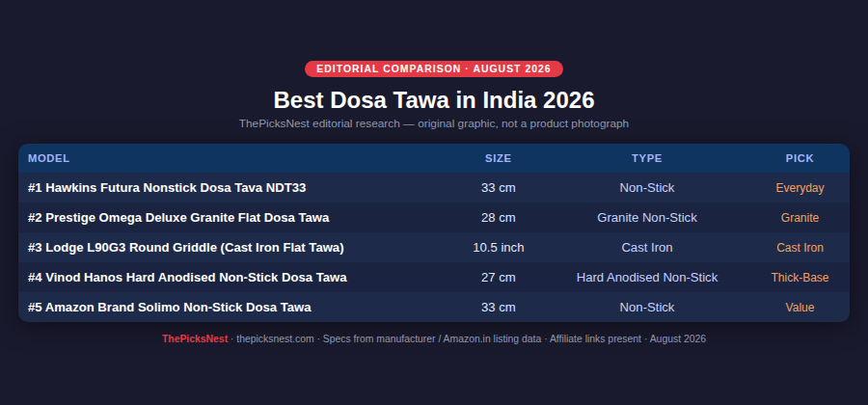Click the Granite Non-Stick type cell

pyautogui.click(x=646, y=218)
